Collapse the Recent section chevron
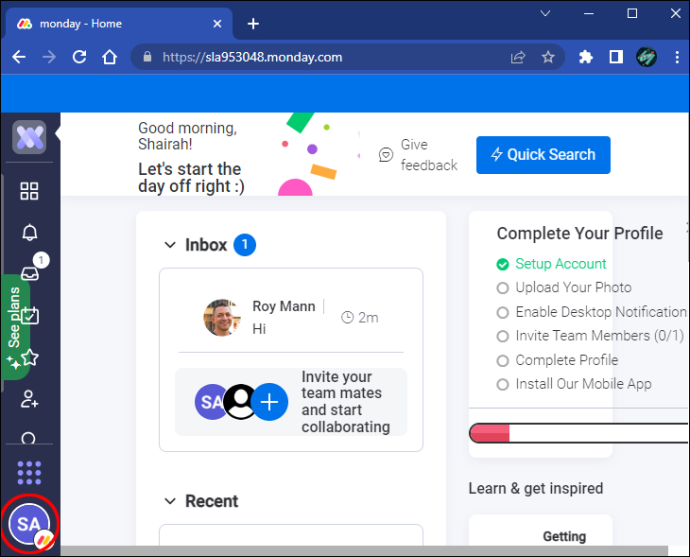Viewport: 690px width, 557px height. pyautogui.click(x=170, y=501)
